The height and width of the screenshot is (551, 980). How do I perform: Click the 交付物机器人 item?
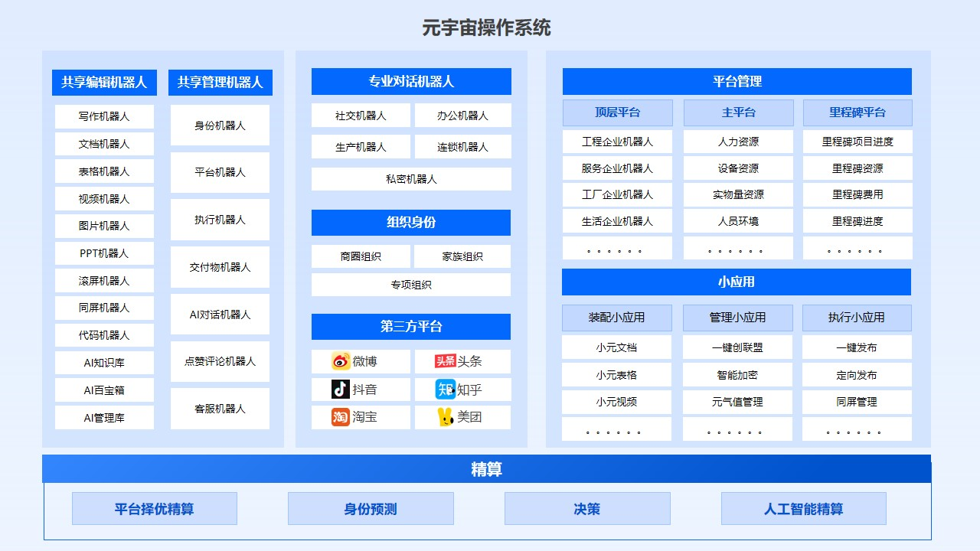(x=220, y=267)
